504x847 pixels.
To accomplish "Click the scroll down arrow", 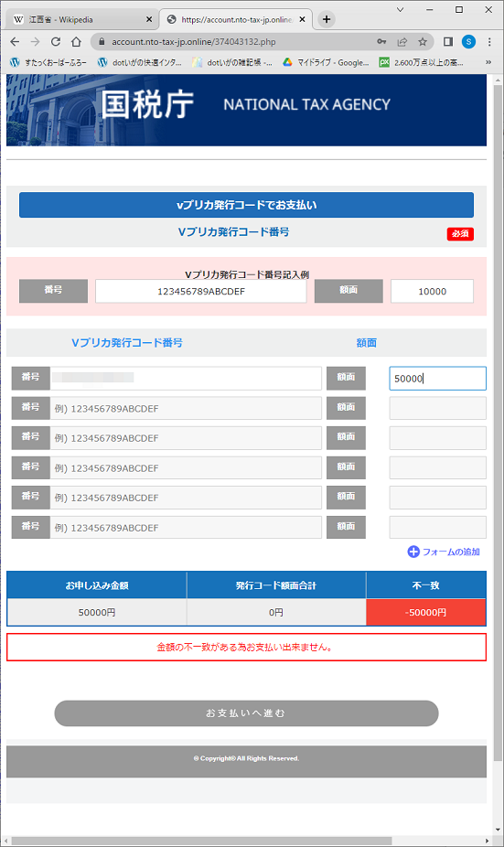I will (498, 831).
